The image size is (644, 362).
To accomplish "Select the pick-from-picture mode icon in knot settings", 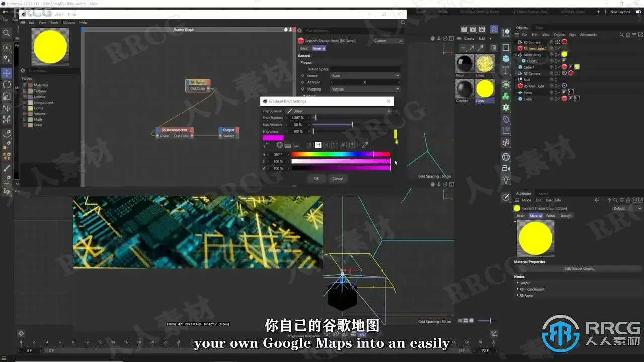I will click(296, 145).
